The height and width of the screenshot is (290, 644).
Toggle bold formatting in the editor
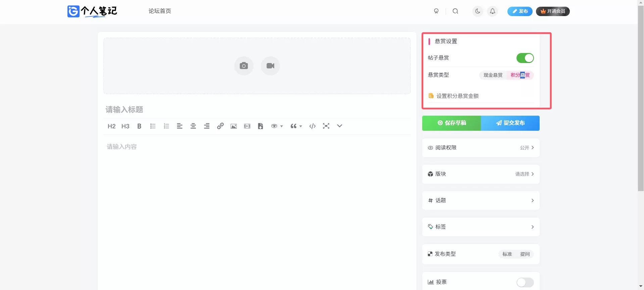139,126
